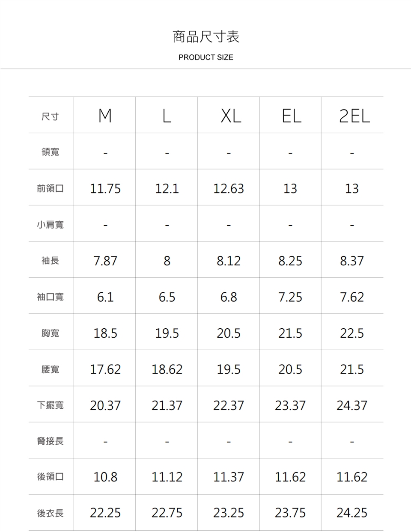Click the 尺寸 header label cell
The image size is (411, 532).
tap(50, 116)
